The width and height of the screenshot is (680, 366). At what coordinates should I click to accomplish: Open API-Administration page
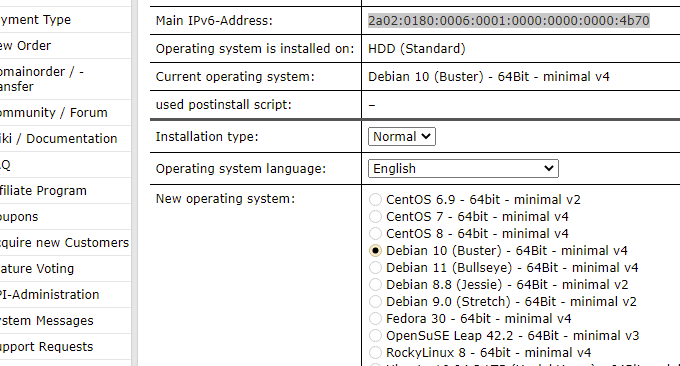49,295
